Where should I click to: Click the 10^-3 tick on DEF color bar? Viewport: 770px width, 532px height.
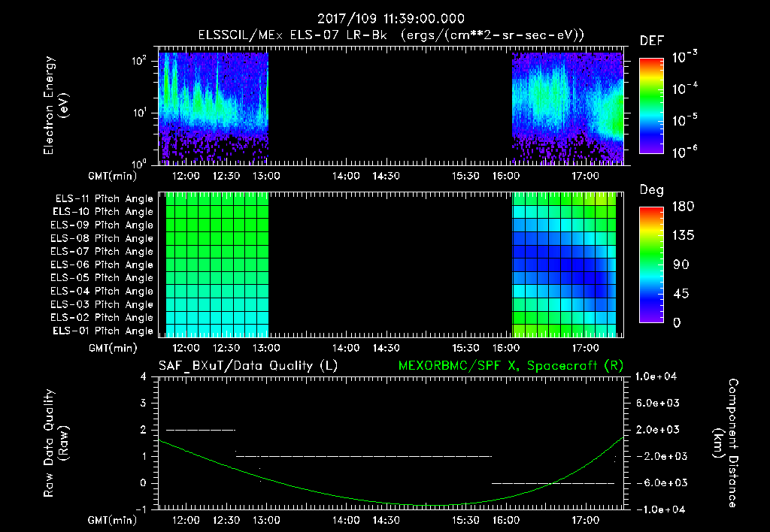point(685,56)
